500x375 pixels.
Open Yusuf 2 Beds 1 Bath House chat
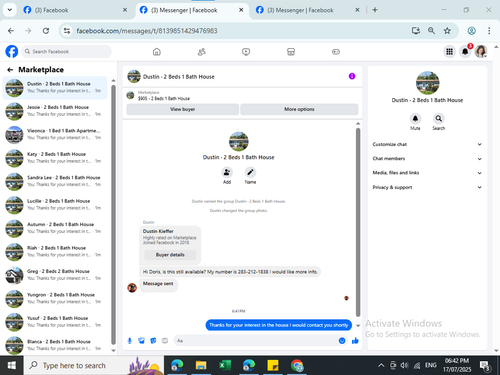[55, 322]
